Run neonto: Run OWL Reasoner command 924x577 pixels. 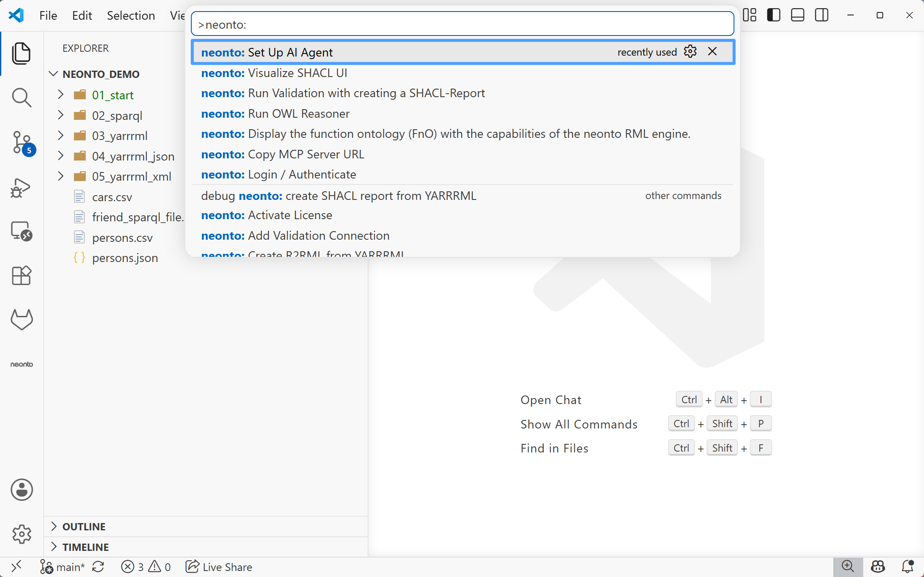pyautogui.click(x=463, y=114)
